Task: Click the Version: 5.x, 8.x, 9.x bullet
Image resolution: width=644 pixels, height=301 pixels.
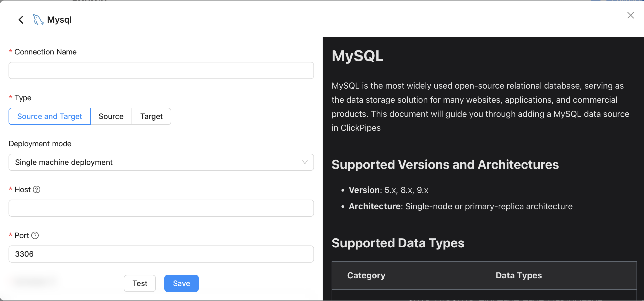Action: click(x=388, y=190)
